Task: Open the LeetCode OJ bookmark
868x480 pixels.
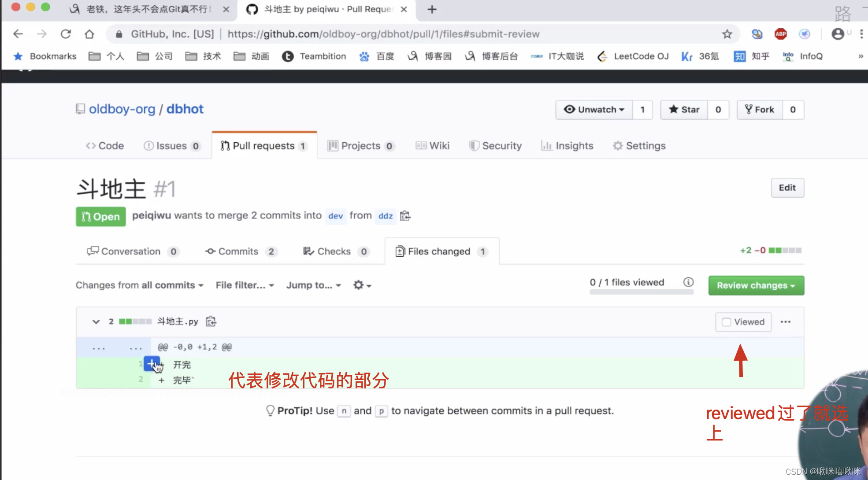Action: click(633, 56)
